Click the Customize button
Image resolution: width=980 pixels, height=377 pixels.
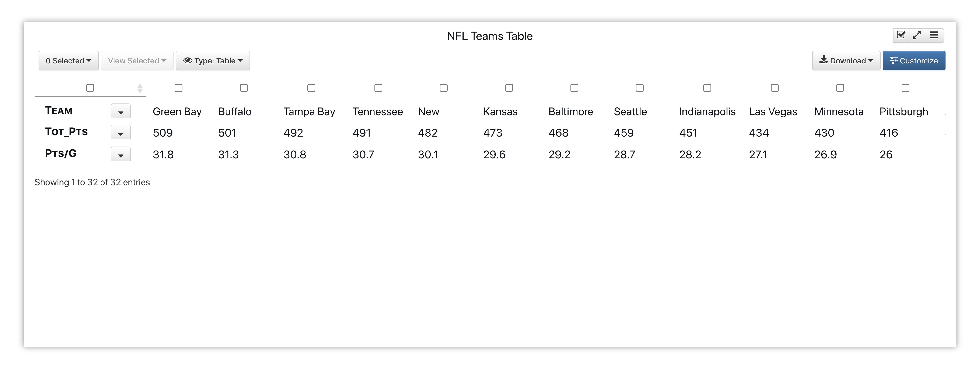click(914, 61)
